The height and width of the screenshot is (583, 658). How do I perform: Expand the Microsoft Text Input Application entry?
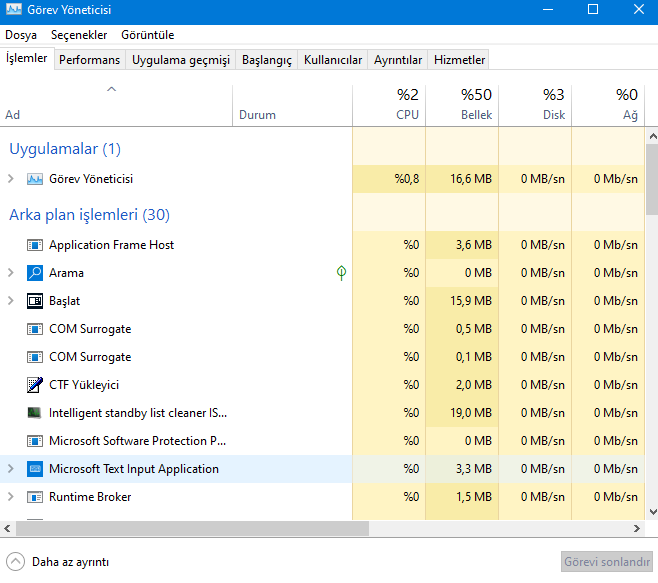pyautogui.click(x=11, y=469)
